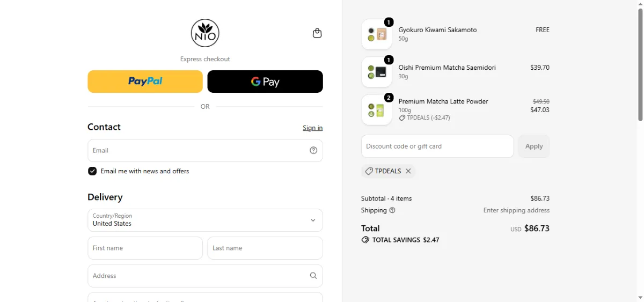Click the page vertical scrollbar
644x302 pixels.
[x=640, y=151]
